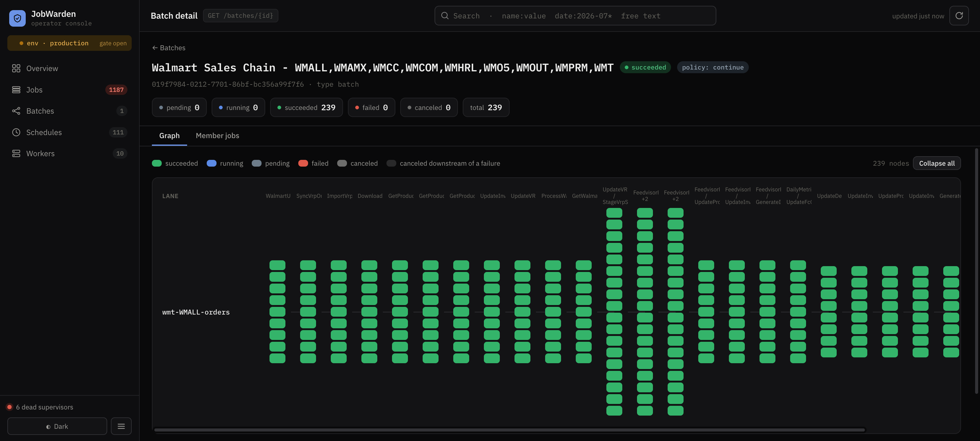This screenshot has width=980, height=441.
Task: Click the failed 0 status chip
Action: point(371,107)
